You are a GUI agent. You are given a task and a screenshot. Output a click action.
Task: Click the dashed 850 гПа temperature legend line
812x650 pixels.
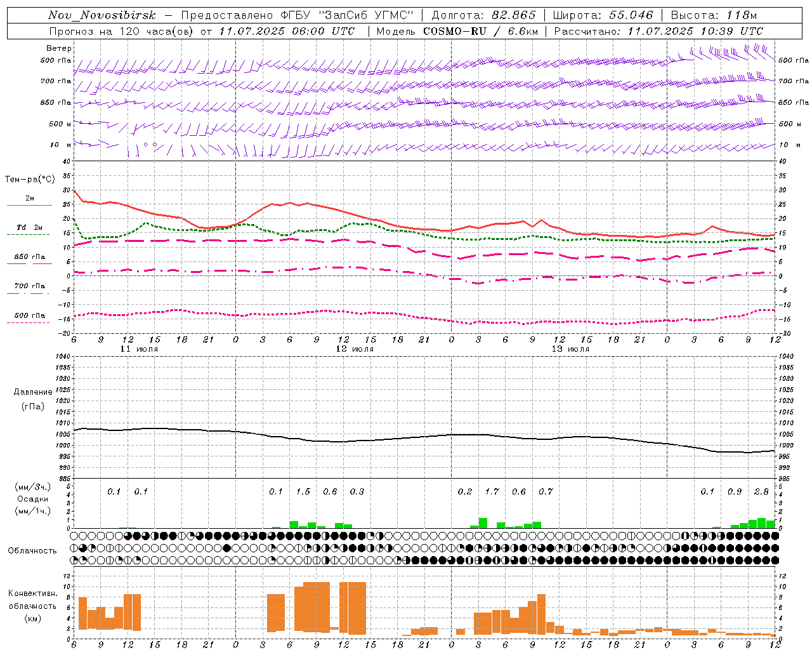[x=29, y=264]
